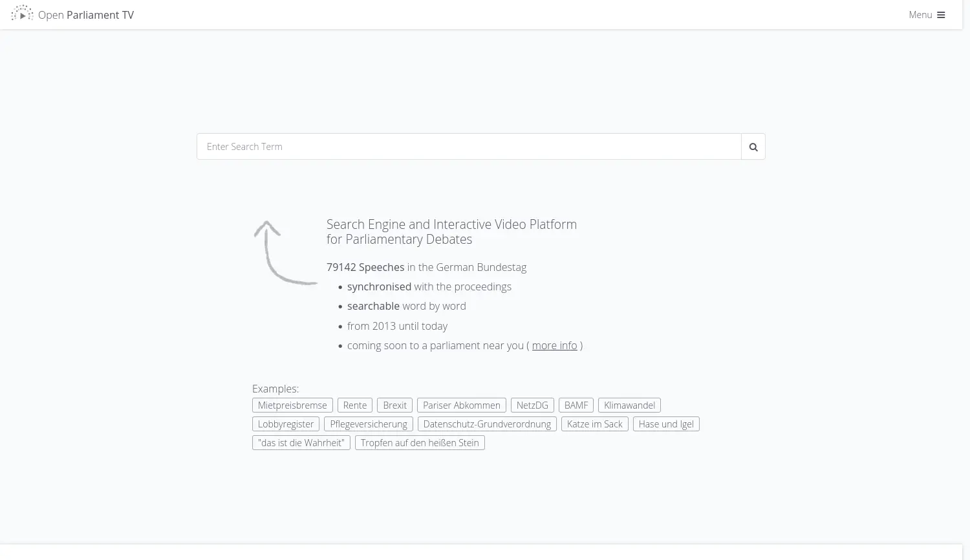Image resolution: width=970 pixels, height=560 pixels.
Task: Click the Open Parliament TV logo icon
Action: (x=22, y=14)
